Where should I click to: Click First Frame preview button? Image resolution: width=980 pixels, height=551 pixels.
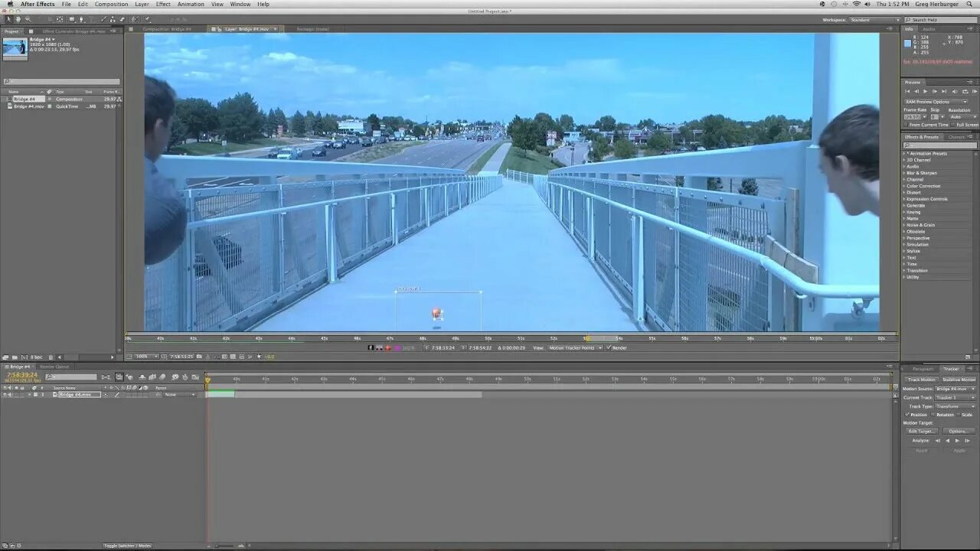pyautogui.click(x=907, y=91)
